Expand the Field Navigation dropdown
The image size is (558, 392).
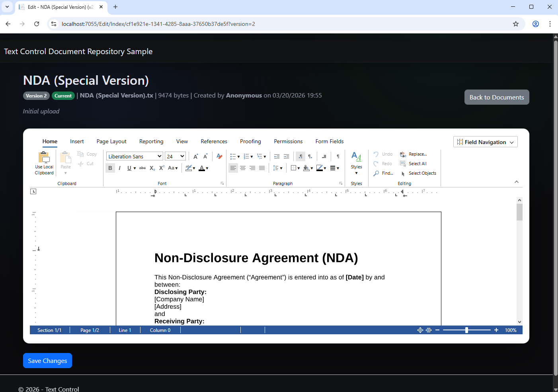(x=485, y=142)
